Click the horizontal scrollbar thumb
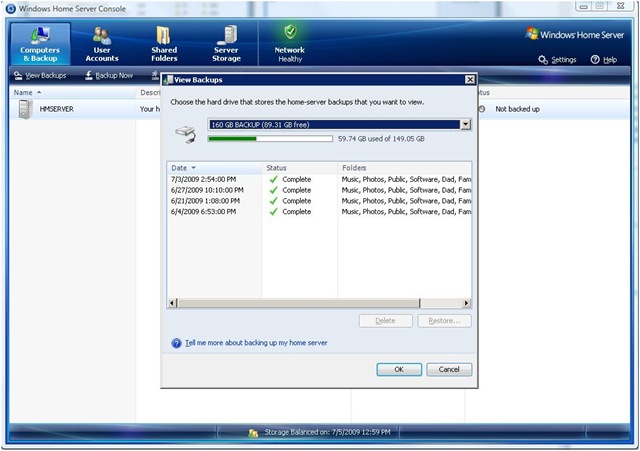640x451 pixels. pyautogui.click(x=298, y=303)
